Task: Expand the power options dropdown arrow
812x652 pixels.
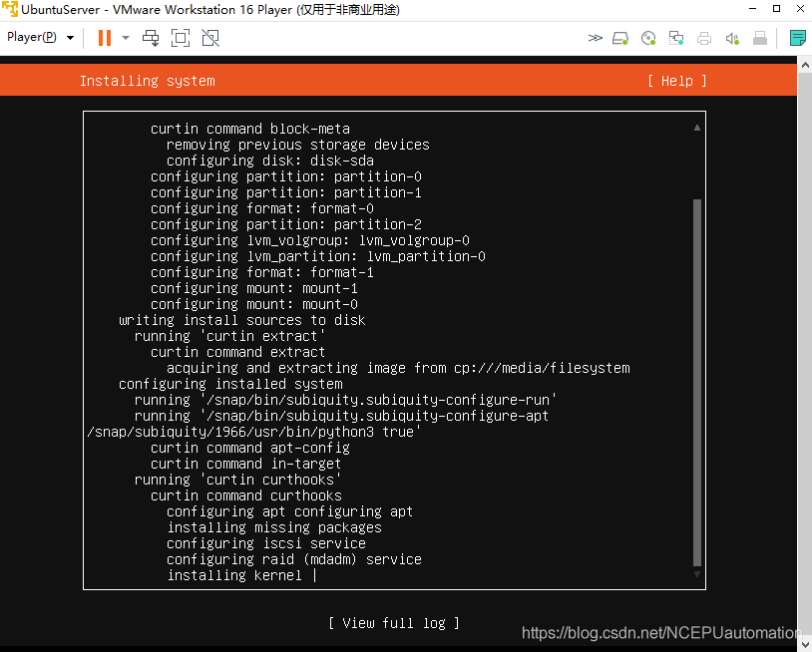Action: [126, 38]
